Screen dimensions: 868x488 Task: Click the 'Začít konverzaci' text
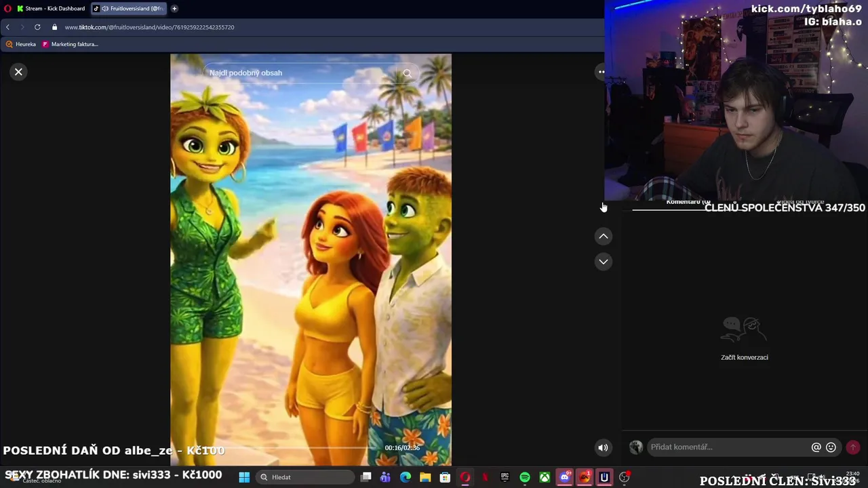[745, 357]
